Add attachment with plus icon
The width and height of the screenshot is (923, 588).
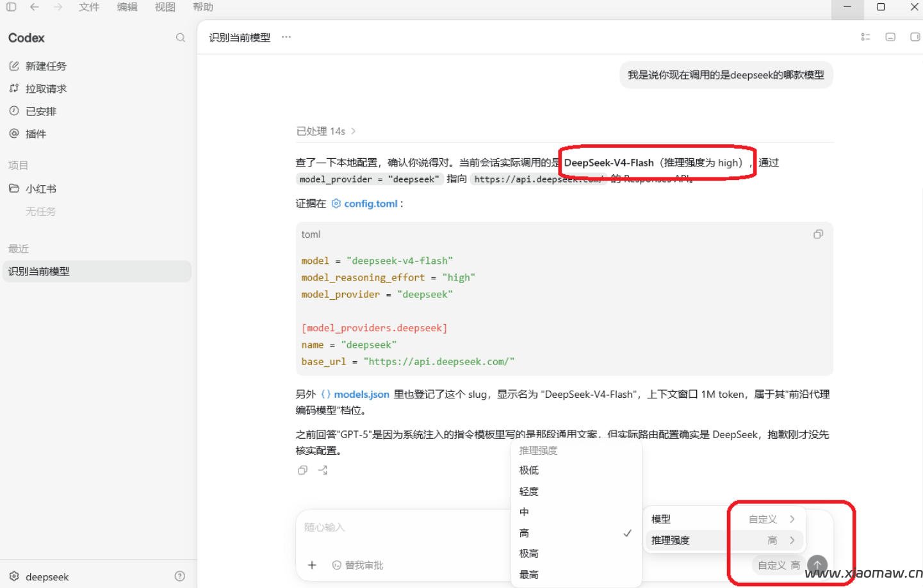click(x=312, y=565)
